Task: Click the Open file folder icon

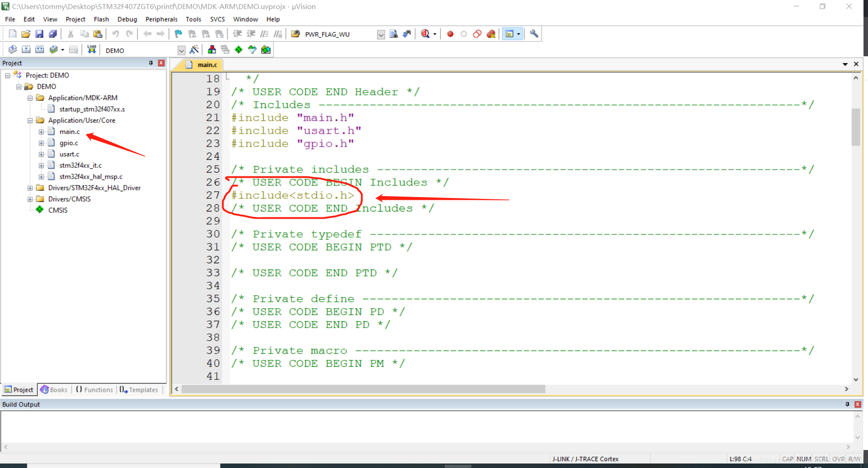Action: [26, 34]
